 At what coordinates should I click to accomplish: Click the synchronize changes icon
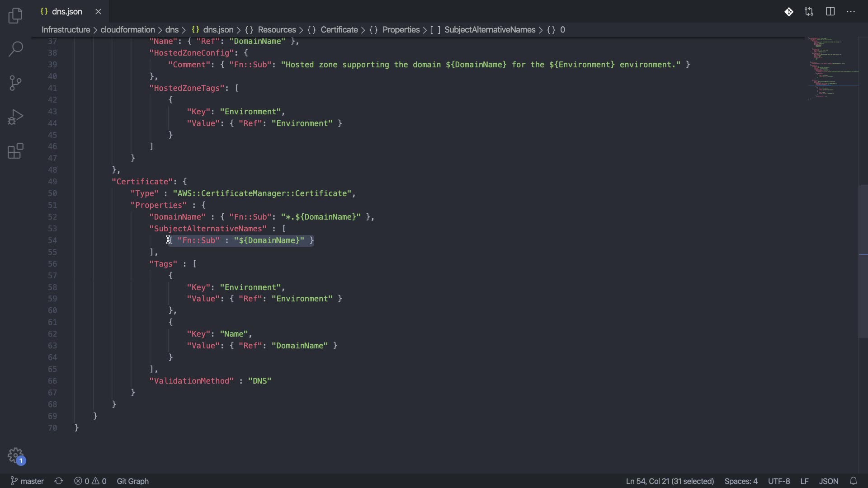pos(59,481)
